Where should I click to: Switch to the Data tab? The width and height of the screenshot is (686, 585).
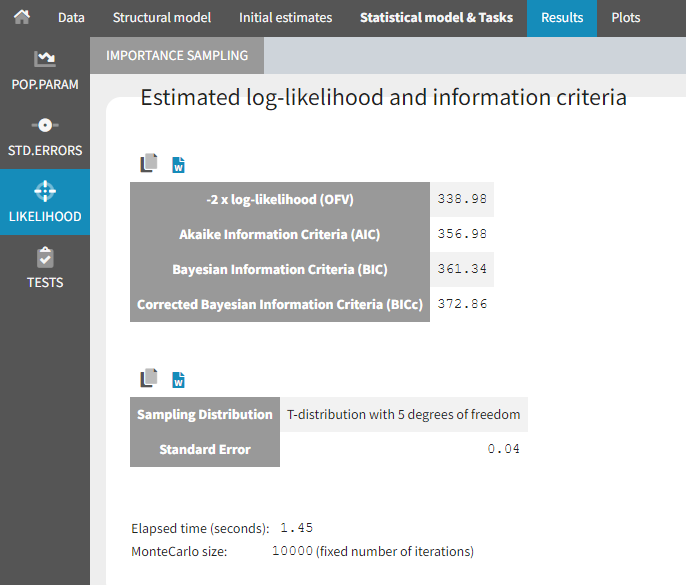[x=71, y=18]
